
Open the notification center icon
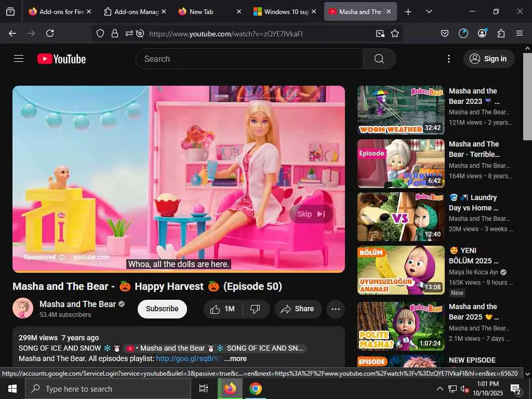click(515, 389)
